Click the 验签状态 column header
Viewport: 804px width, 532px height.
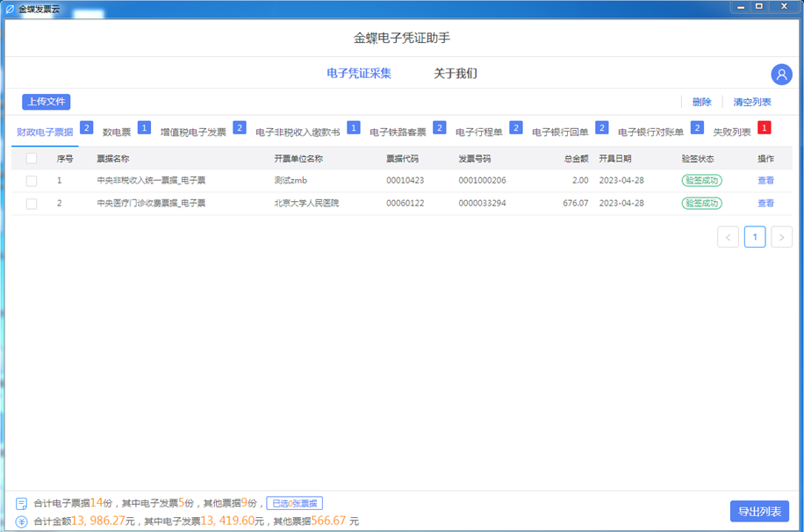click(x=697, y=159)
